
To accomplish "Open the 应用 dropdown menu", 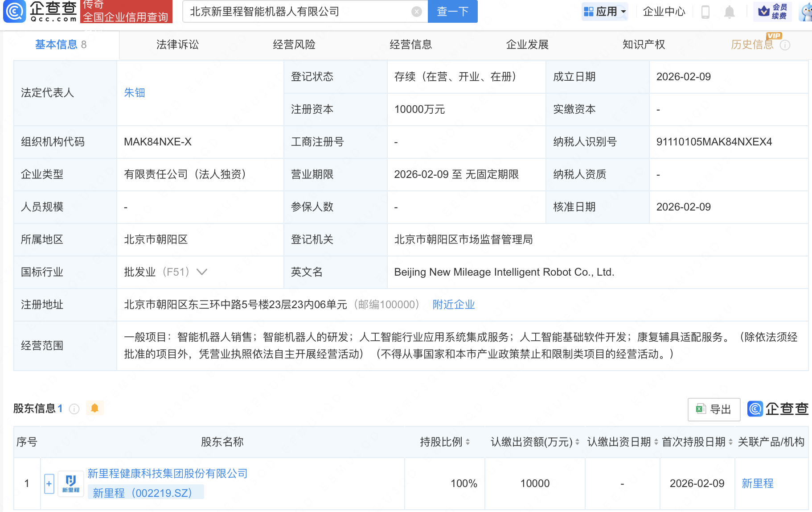I will (605, 12).
